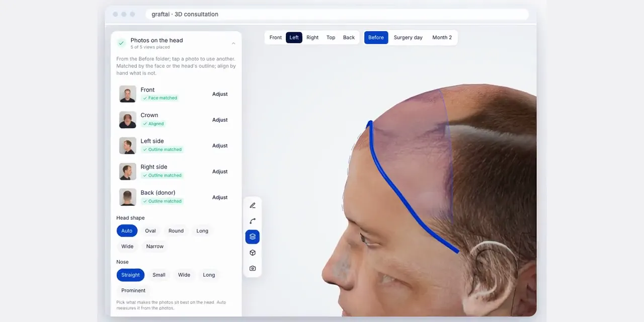Click the Back (donor) 'Outline matched' badge
This screenshot has height=322, width=644.
(162, 201)
